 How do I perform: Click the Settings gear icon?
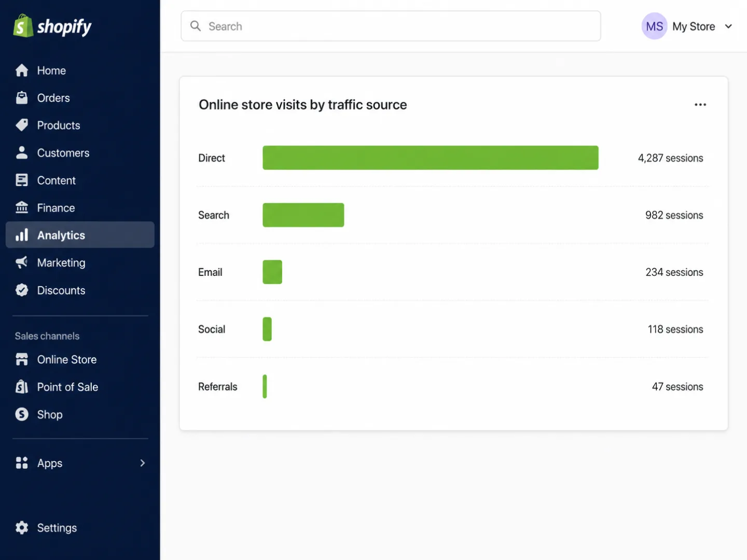pos(22,528)
